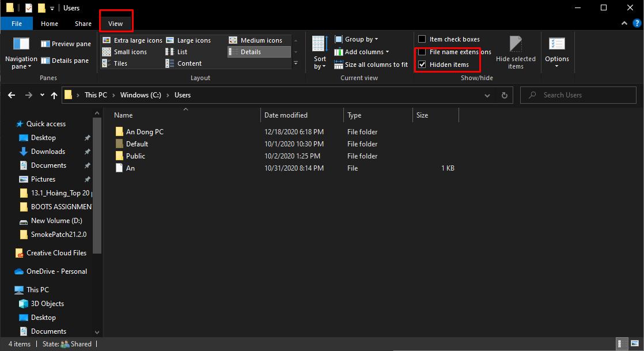Open the File tab

17,24
